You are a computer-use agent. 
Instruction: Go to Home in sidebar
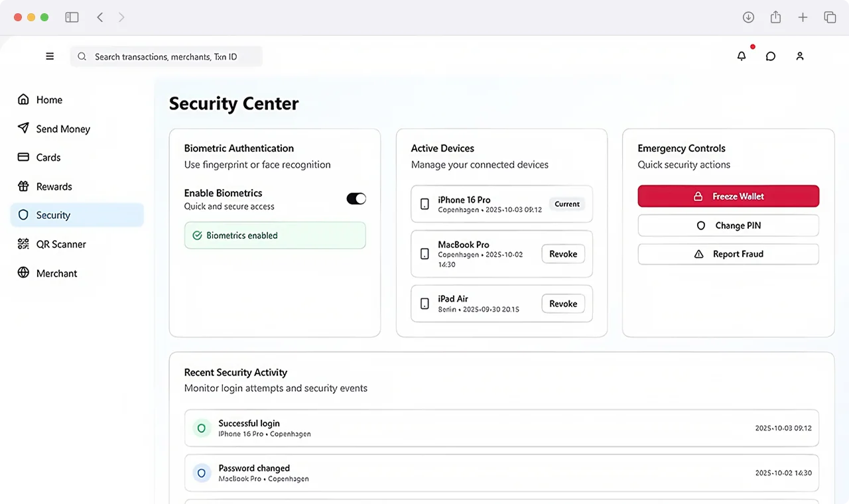point(77,99)
